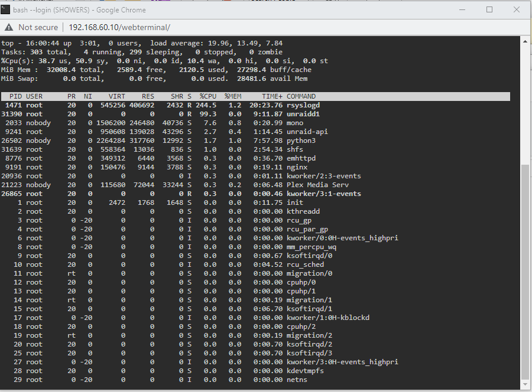The width and height of the screenshot is (532, 392).
Task: Click the mono process command
Action: tap(295, 123)
